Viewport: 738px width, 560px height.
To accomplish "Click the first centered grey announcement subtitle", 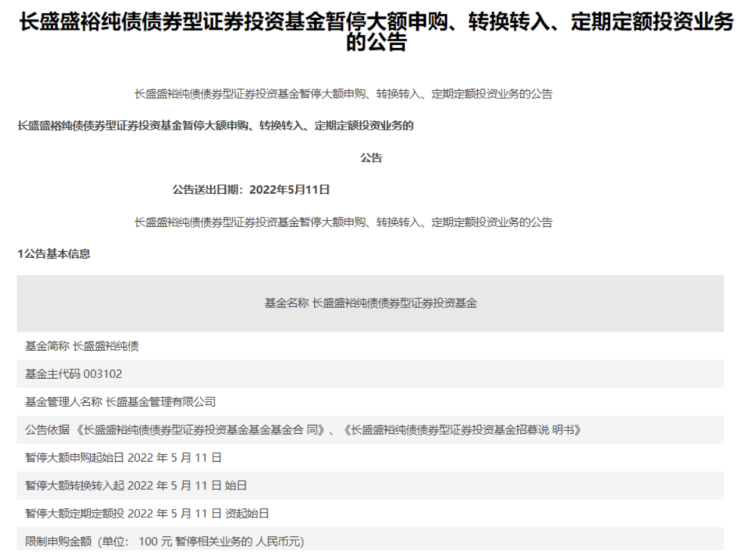I will [x=343, y=94].
